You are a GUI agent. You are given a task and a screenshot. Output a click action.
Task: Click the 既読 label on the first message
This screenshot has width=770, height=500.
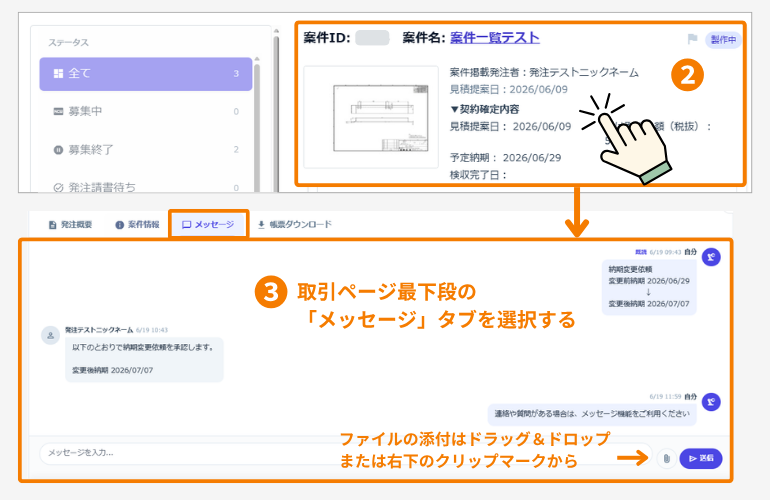tap(641, 252)
